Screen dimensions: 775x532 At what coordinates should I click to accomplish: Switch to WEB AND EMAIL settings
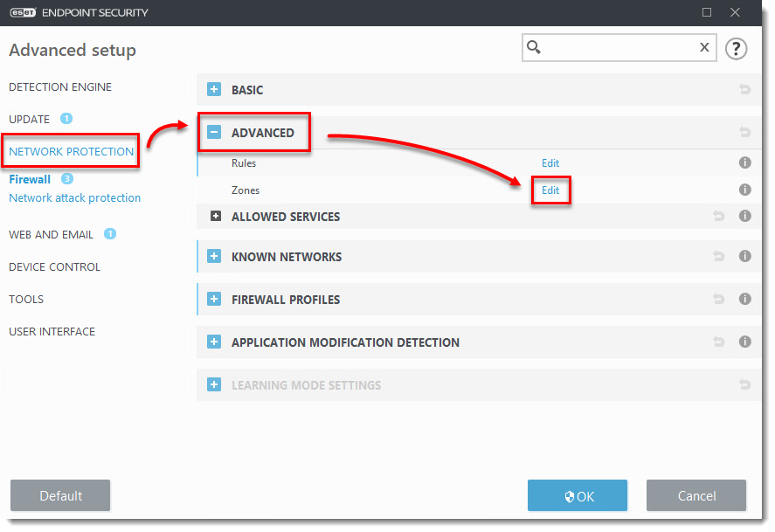tap(51, 235)
